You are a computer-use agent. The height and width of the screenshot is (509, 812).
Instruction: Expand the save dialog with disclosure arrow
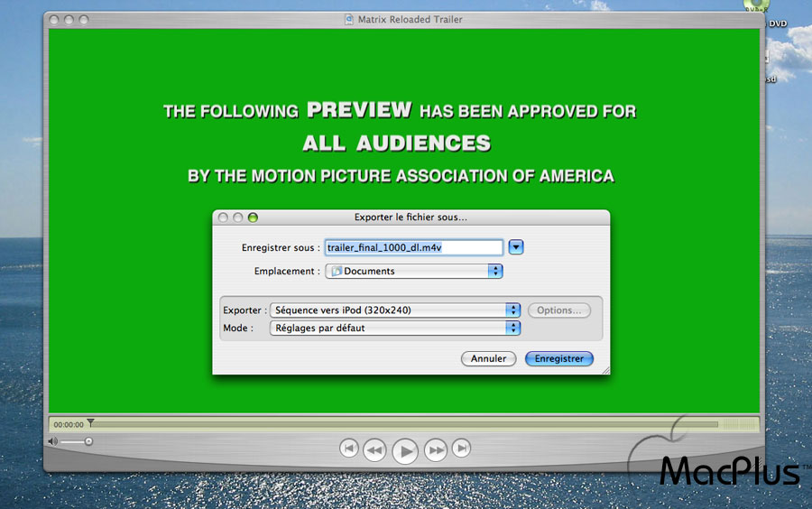pos(516,247)
